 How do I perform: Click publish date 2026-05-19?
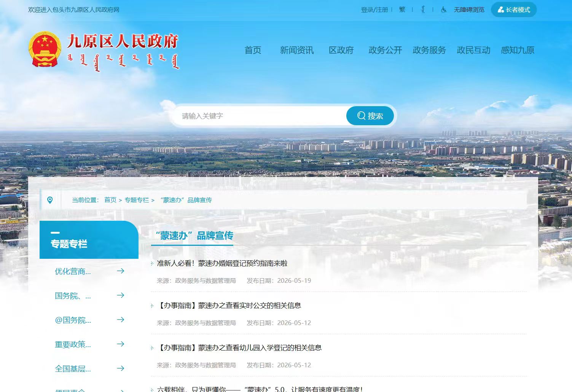pos(294,281)
